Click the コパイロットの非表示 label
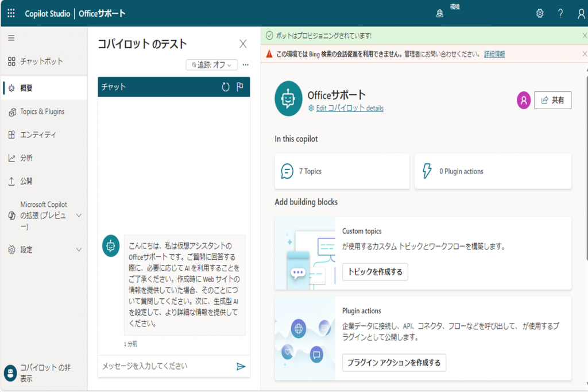Viewport: 588px width, 392px height. (x=45, y=373)
